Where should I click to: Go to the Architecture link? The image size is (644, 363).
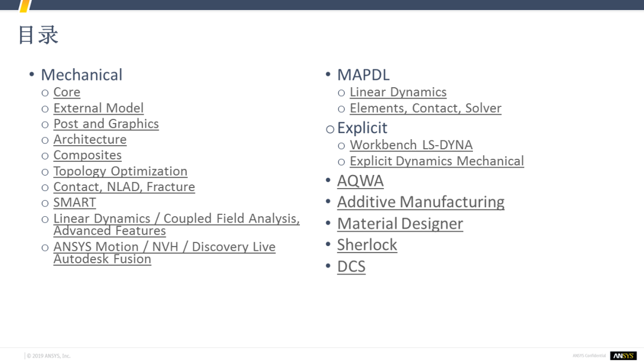pos(90,139)
